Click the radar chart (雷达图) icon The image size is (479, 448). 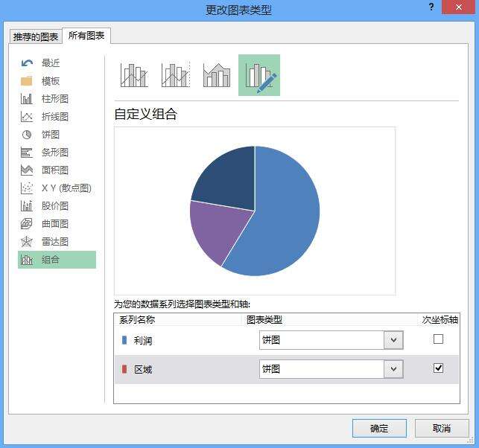(x=27, y=242)
